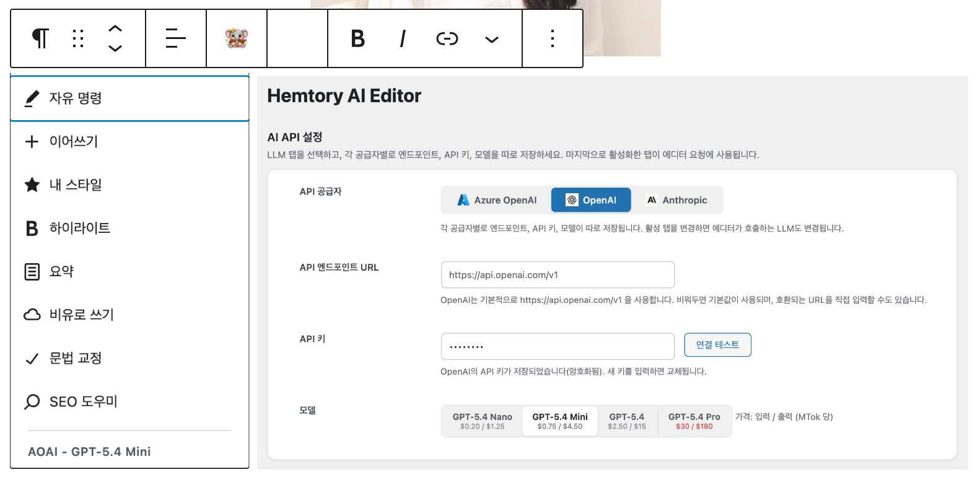Open the block options three-dot menu

(553, 38)
